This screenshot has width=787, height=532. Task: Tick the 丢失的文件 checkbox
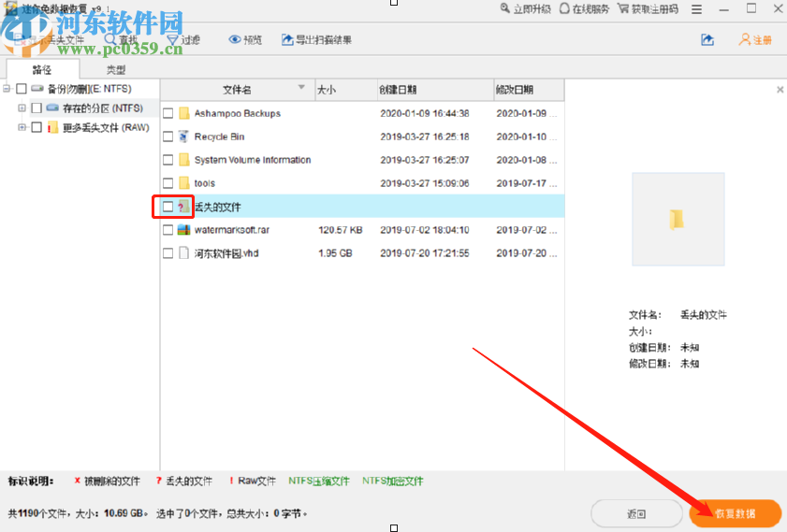coord(168,207)
